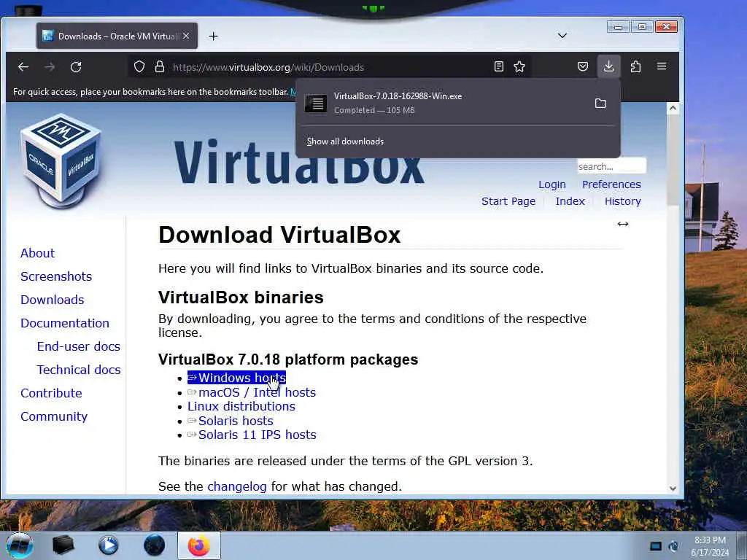The width and height of the screenshot is (747, 560).
Task: Open Contribute in the sidebar
Action: point(52,393)
